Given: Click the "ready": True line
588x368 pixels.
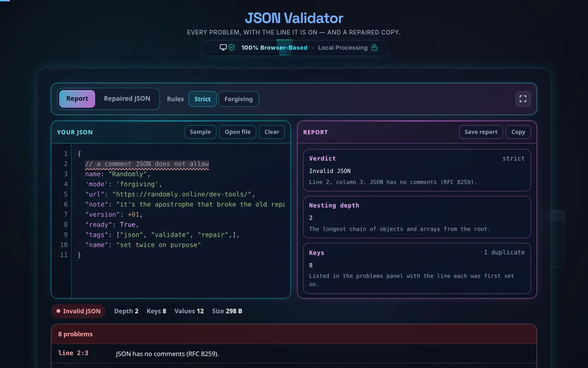Looking at the screenshot, I should tap(112, 224).
